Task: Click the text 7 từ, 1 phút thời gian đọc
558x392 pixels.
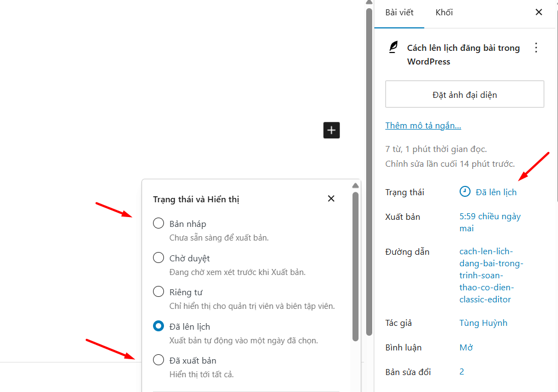Action: pyautogui.click(x=436, y=149)
